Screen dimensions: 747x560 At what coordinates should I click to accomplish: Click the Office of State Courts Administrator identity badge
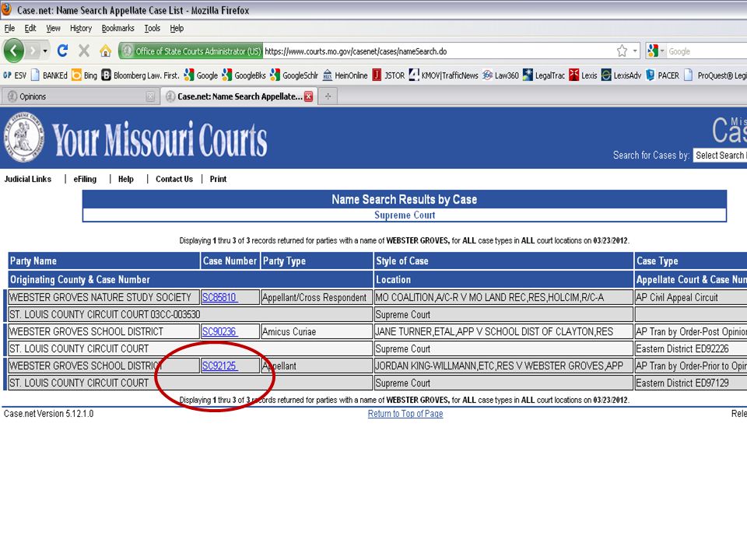(191, 51)
